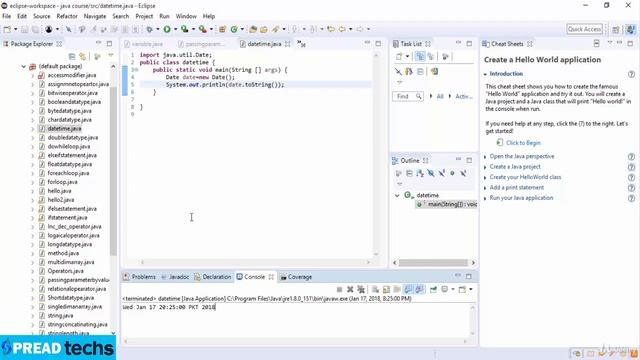Open the Debug button dropdown arrow

(x=158, y=29)
